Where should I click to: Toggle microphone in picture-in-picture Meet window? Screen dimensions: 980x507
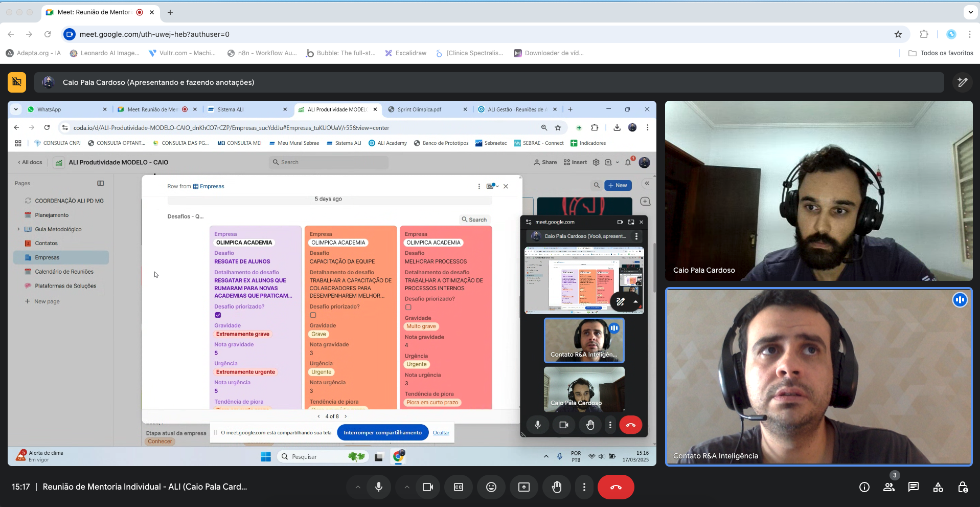[x=538, y=425]
